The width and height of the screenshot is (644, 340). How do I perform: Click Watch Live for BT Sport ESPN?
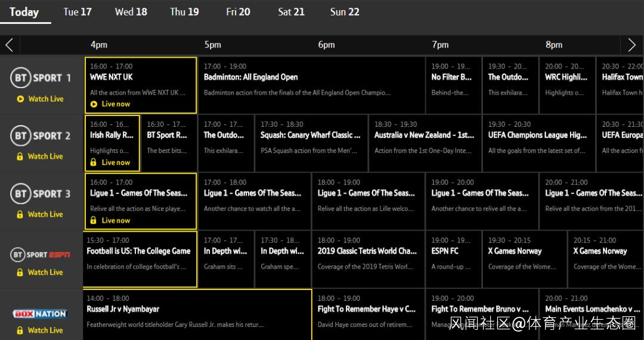coord(45,272)
